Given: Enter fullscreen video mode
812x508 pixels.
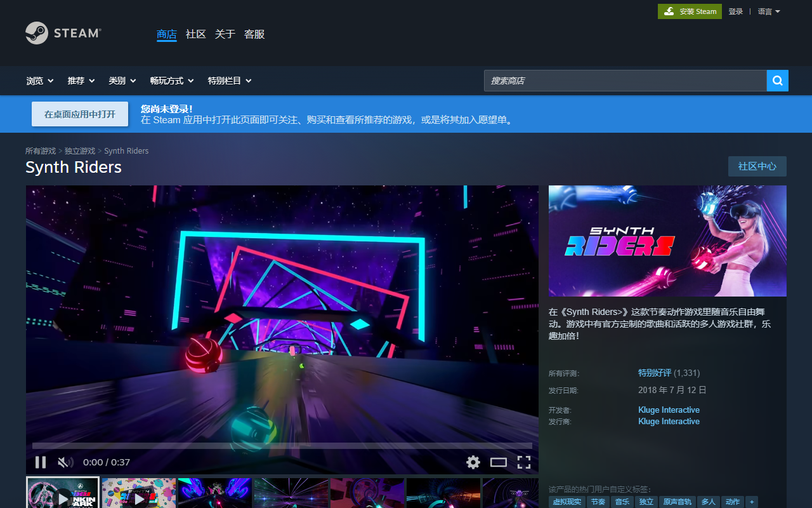Looking at the screenshot, I should (524, 462).
